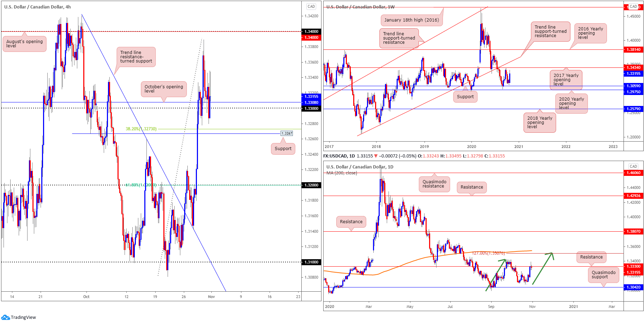Image resolution: width=644 pixels, height=321 pixels.
Task: Click the O:1.33243 open value in header
Action: [429, 156]
